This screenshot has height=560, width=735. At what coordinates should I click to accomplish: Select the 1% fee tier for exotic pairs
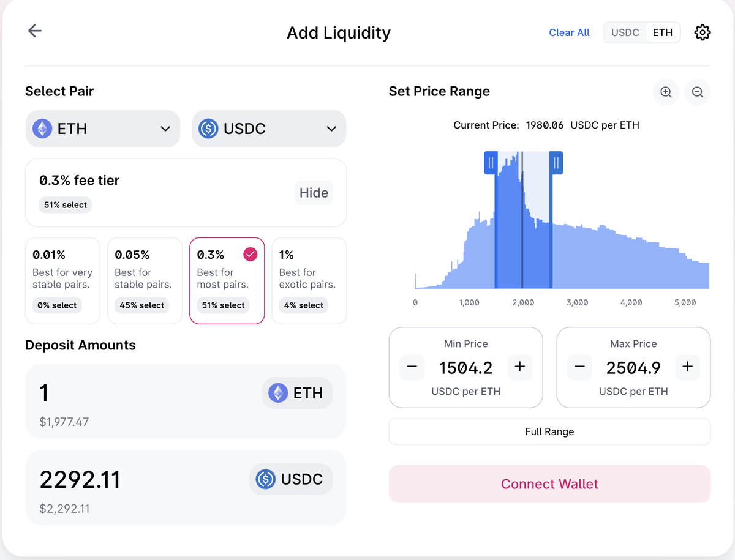pos(309,280)
